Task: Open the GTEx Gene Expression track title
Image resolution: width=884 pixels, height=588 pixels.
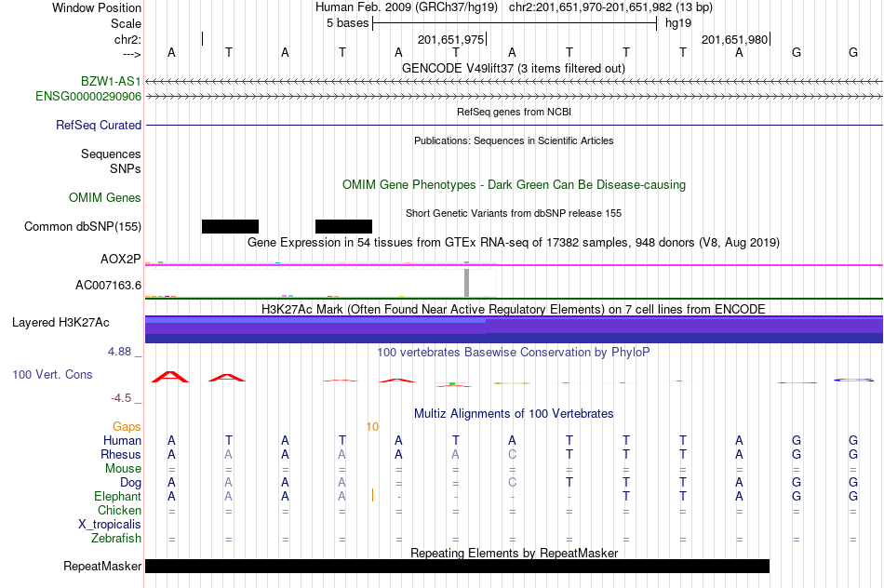Action: [x=514, y=243]
